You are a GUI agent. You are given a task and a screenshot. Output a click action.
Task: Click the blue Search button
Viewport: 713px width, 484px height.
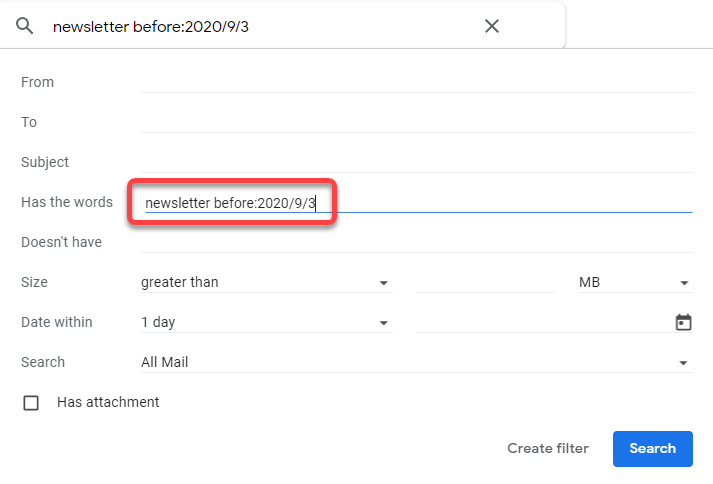click(652, 448)
